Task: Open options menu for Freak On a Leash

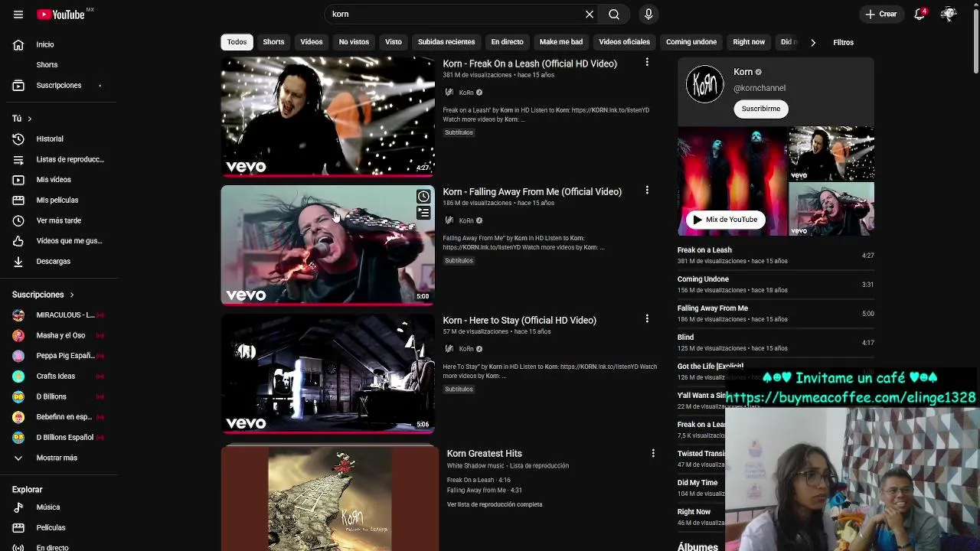Action: click(647, 62)
